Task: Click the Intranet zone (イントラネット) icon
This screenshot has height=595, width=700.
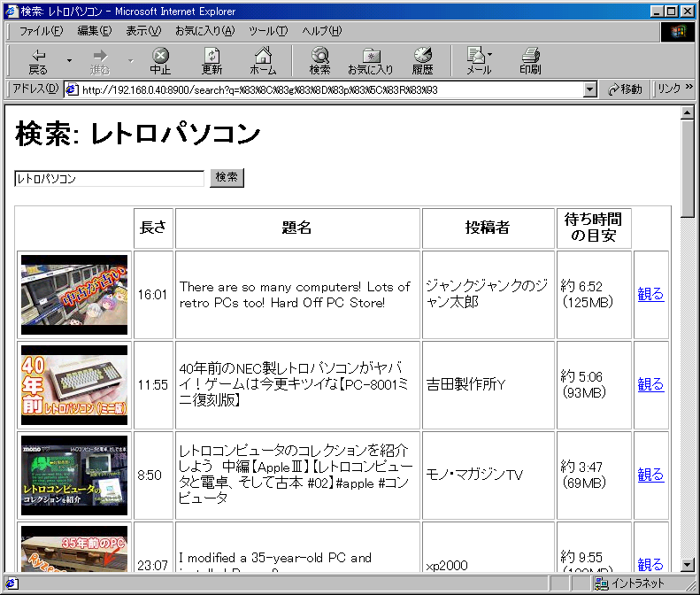Action: click(602, 583)
